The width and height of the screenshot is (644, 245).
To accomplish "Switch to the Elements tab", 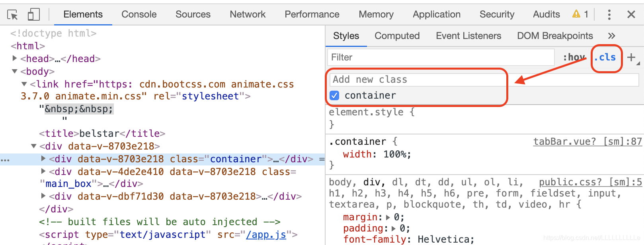I will 83,14.
